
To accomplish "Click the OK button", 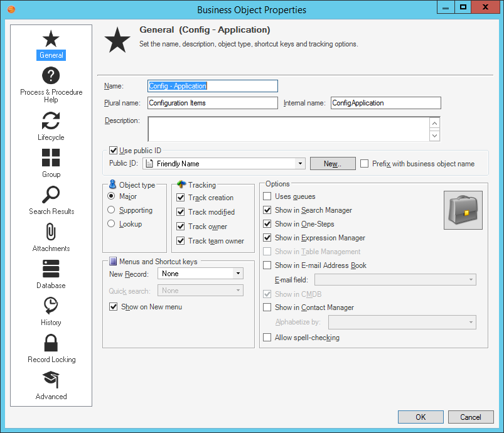I will pos(421,417).
